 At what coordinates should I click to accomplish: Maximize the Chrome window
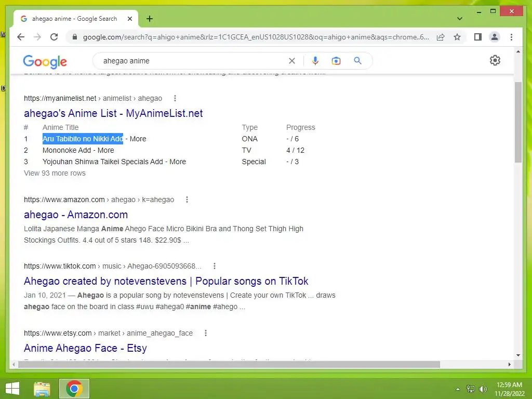(x=493, y=11)
